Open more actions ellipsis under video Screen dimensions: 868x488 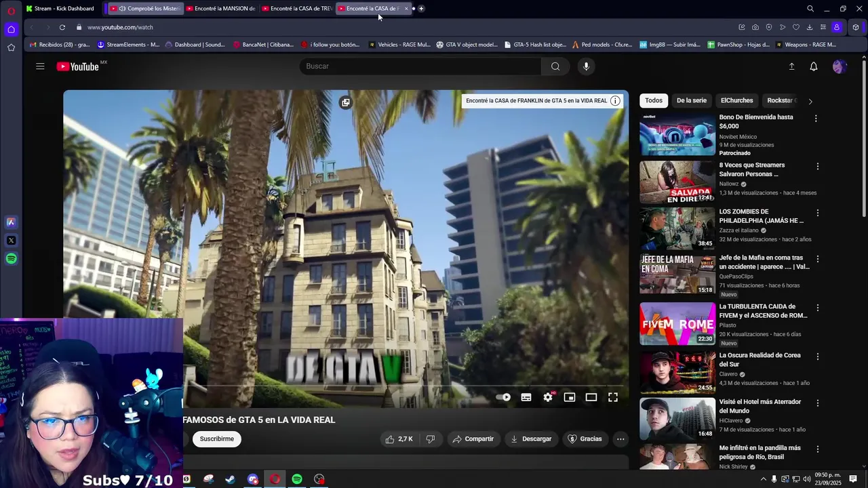click(x=620, y=439)
